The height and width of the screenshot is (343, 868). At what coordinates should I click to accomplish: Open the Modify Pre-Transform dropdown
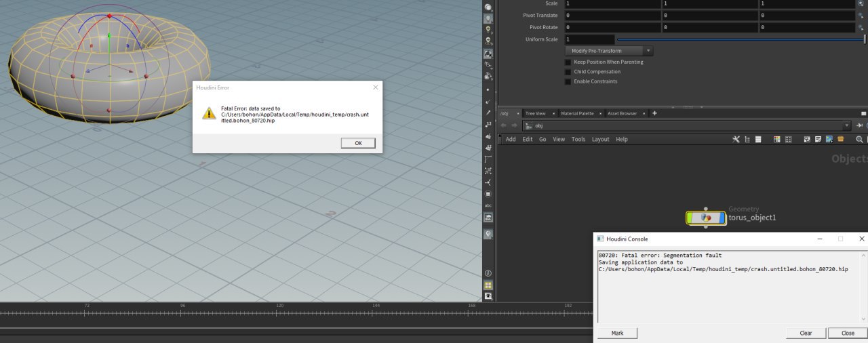point(609,51)
